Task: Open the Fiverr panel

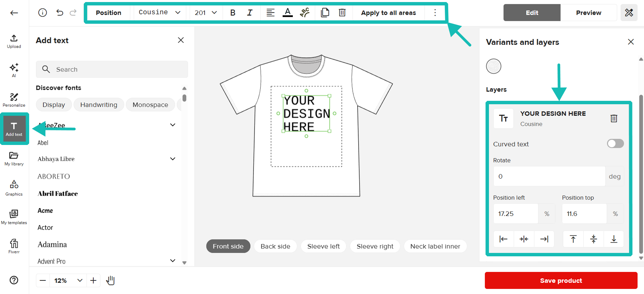Action: pyautogui.click(x=14, y=246)
